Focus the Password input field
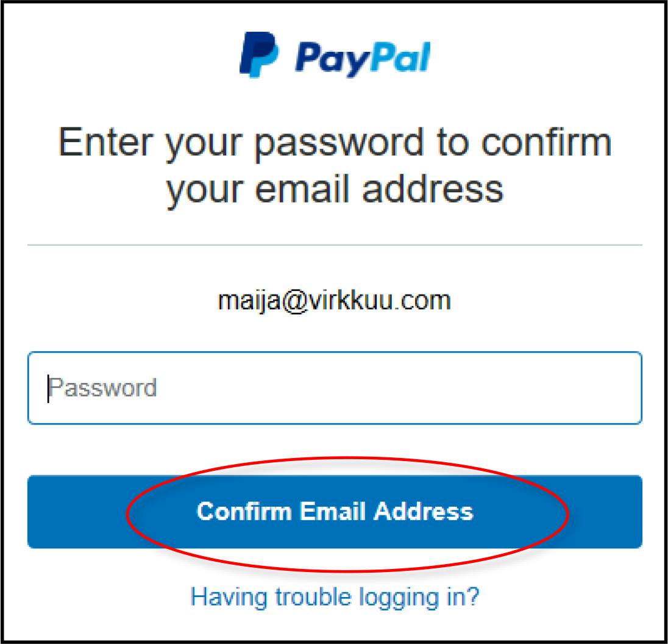Image resolution: width=668 pixels, height=644 pixels. click(335, 388)
